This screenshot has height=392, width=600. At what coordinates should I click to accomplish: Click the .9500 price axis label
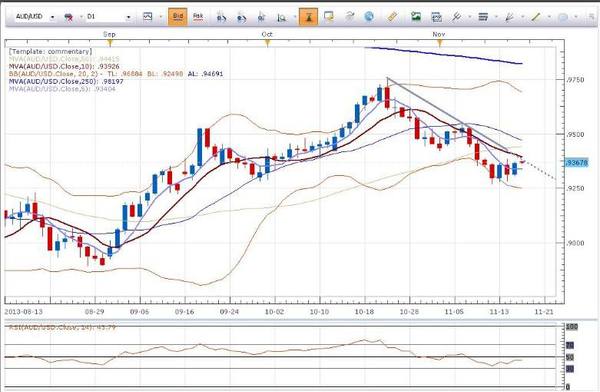pos(575,134)
